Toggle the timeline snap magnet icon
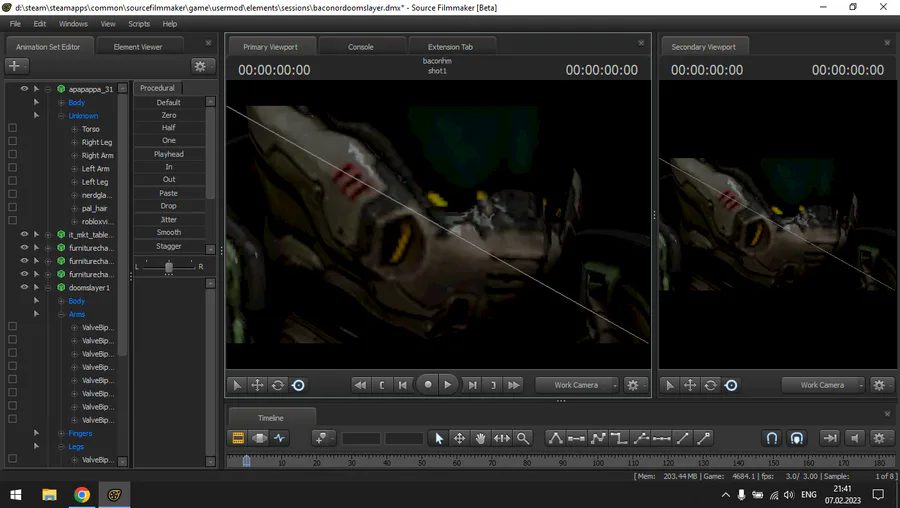Screen dimensions: 900x508 click(772, 439)
